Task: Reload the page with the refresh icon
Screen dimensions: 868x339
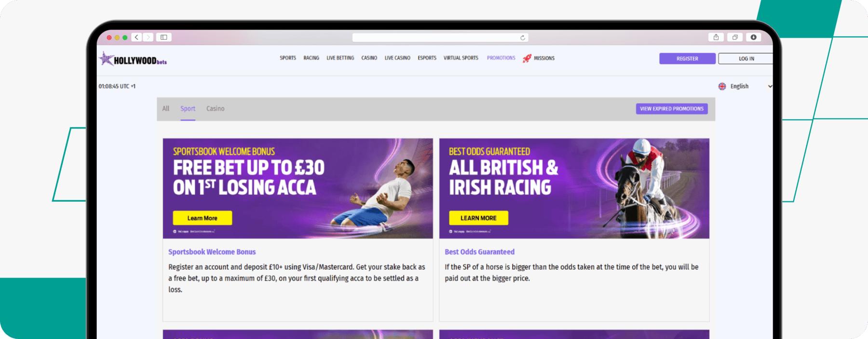Action: (x=523, y=38)
